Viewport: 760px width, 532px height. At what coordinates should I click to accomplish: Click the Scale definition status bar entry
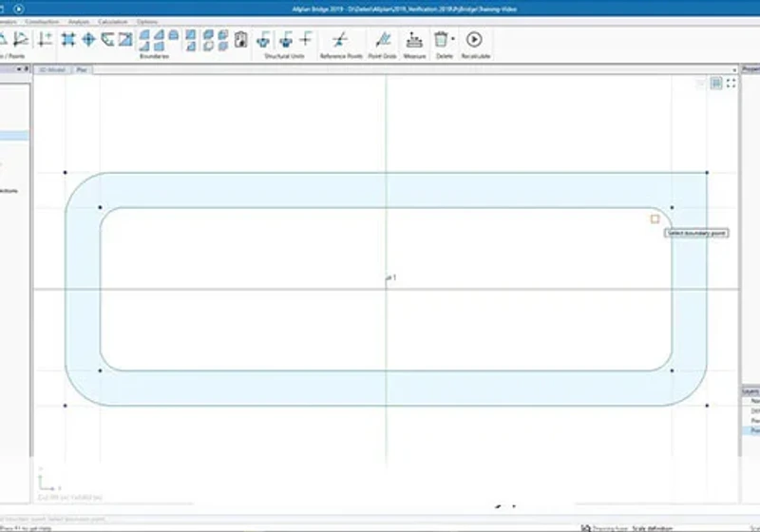653,528
